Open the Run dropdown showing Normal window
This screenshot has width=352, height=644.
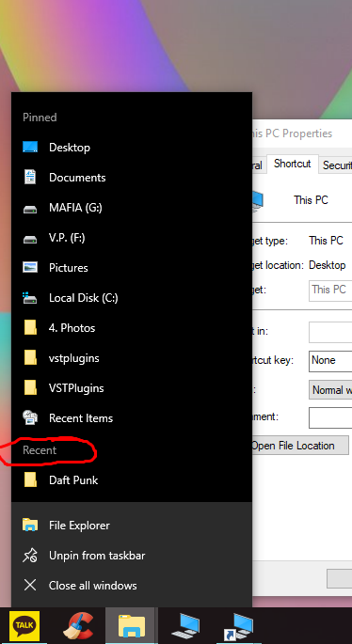pos(330,390)
